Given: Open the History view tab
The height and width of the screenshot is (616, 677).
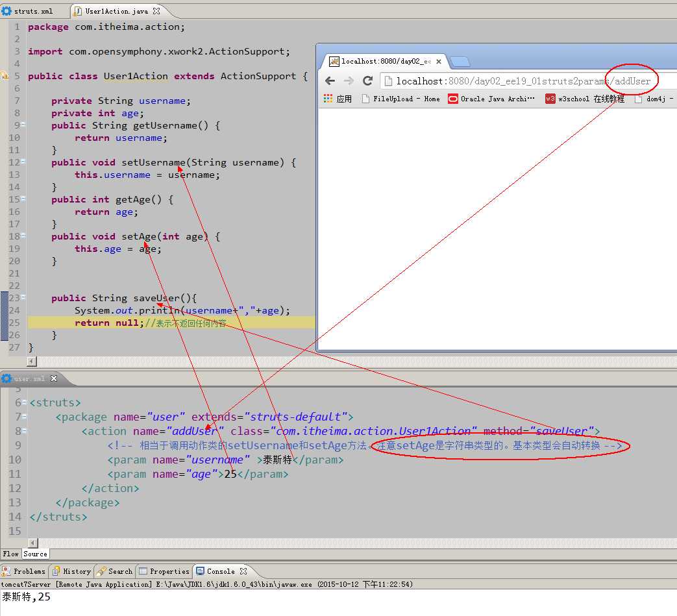Looking at the screenshot, I should (x=71, y=571).
